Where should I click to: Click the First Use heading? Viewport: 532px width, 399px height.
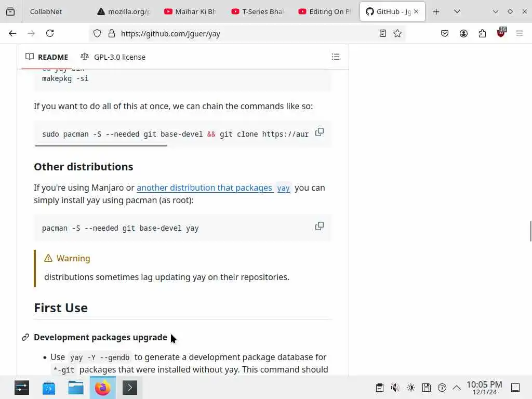[61, 308]
